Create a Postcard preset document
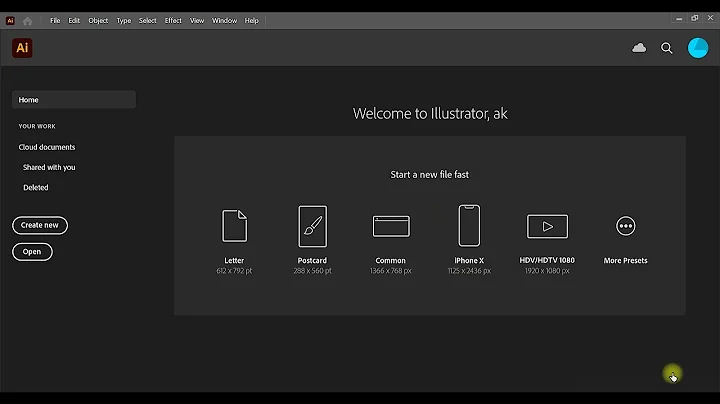Image resolution: width=720 pixels, height=404 pixels. pos(312,226)
